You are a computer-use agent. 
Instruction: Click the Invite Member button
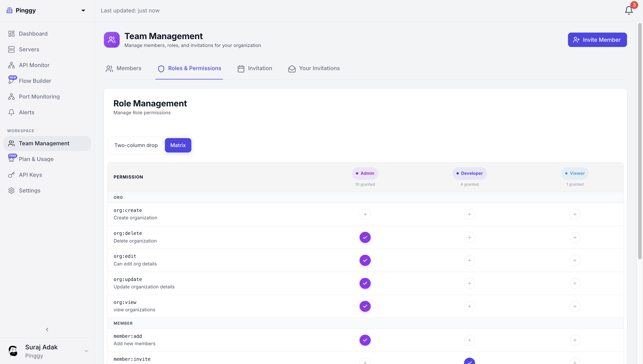coord(597,40)
